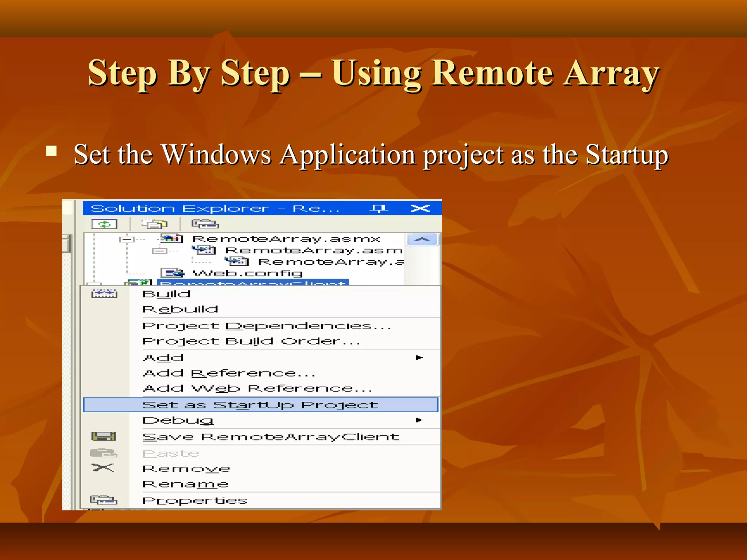
Task: Click the scroll up arrow in the tree
Action: (x=422, y=240)
